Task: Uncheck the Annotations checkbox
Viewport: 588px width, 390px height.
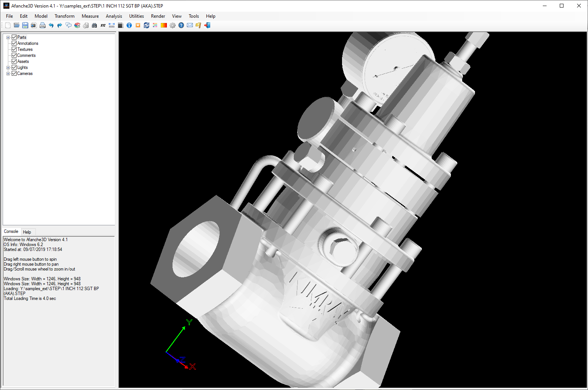Action: click(14, 43)
